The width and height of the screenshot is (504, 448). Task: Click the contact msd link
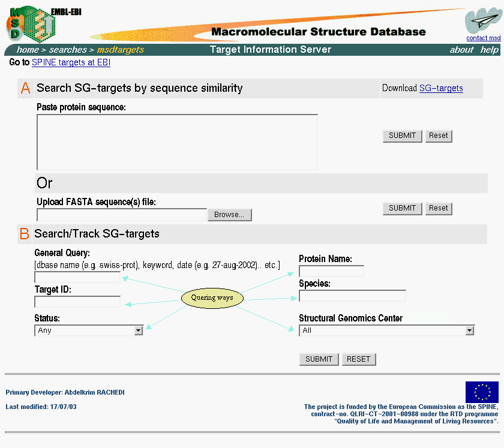point(483,38)
